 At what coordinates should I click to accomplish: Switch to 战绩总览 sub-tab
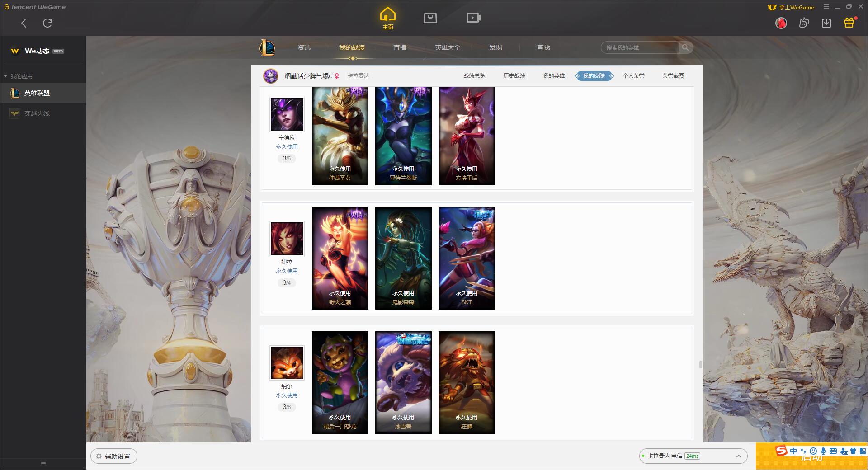[x=474, y=76]
